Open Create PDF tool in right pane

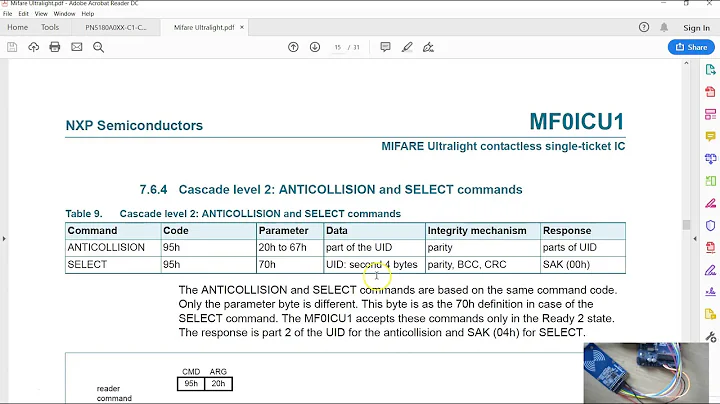coord(710,92)
